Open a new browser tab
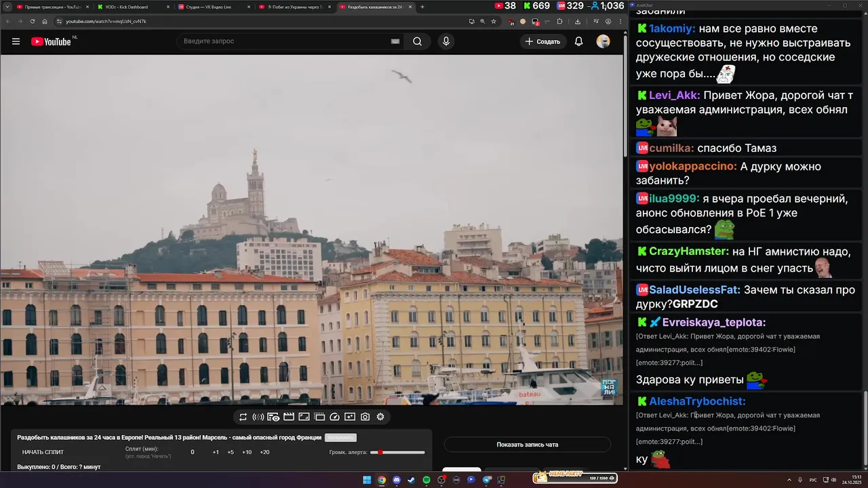Viewport: 868px width, 488px height. 422,7
